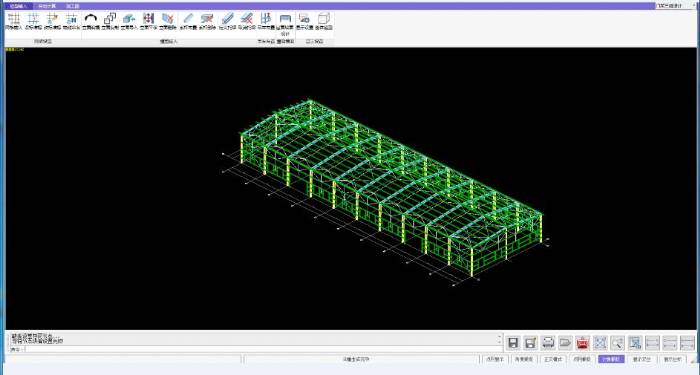700x375 pixels.
Task: Click the command history scroll-up arrow
Action: point(500,336)
